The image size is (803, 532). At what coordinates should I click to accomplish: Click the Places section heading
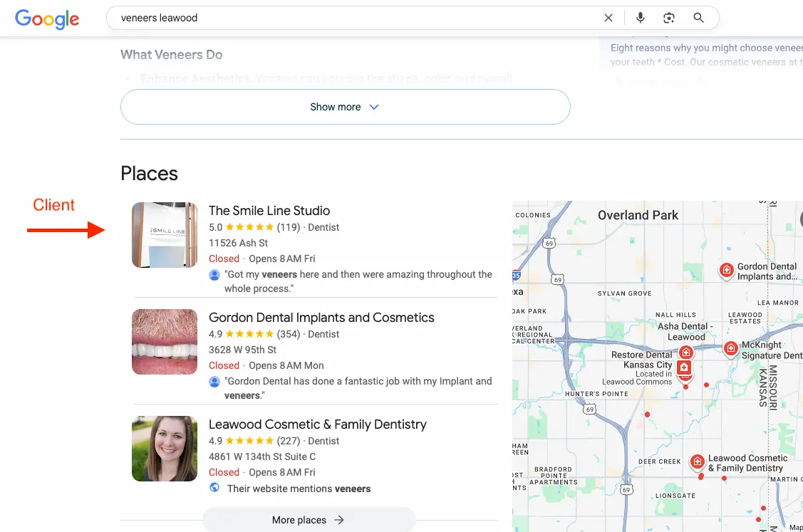[x=149, y=174]
